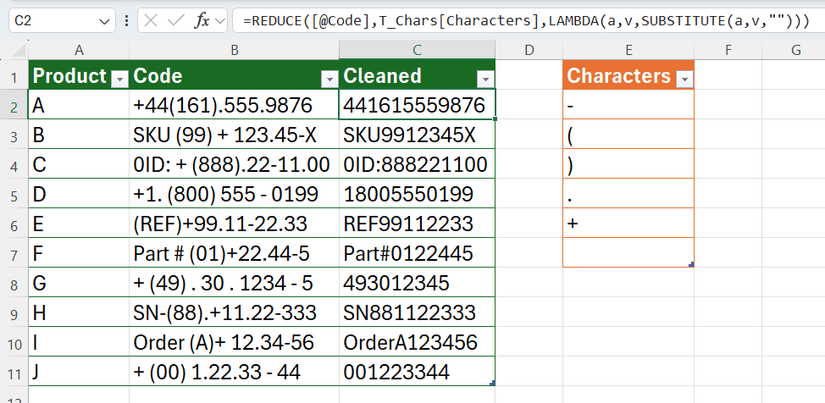Viewport: 825px width, 403px height.
Task: Select cell with +44(161).555.9876
Action: point(235,105)
